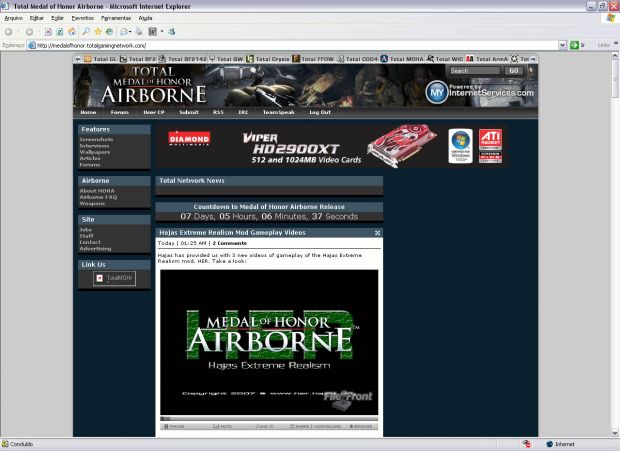Click the Log Out link
This screenshot has width=620, height=451.
click(320, 112)
